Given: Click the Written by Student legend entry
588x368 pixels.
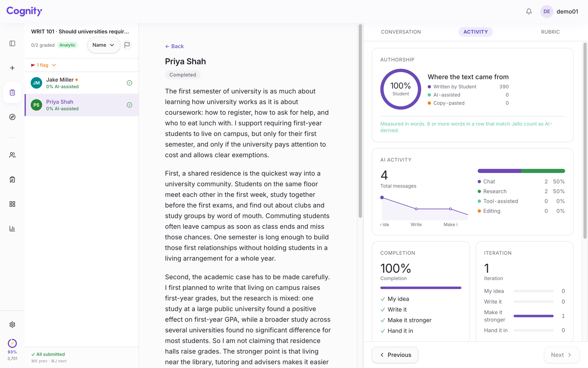Looking at the screenshot, I should [x=468, y=87].
